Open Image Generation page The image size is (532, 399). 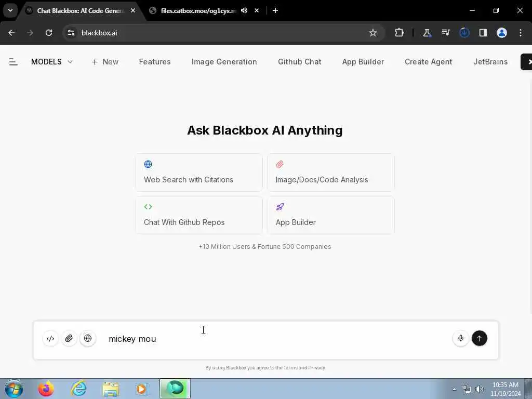click(x=224, y=62)
